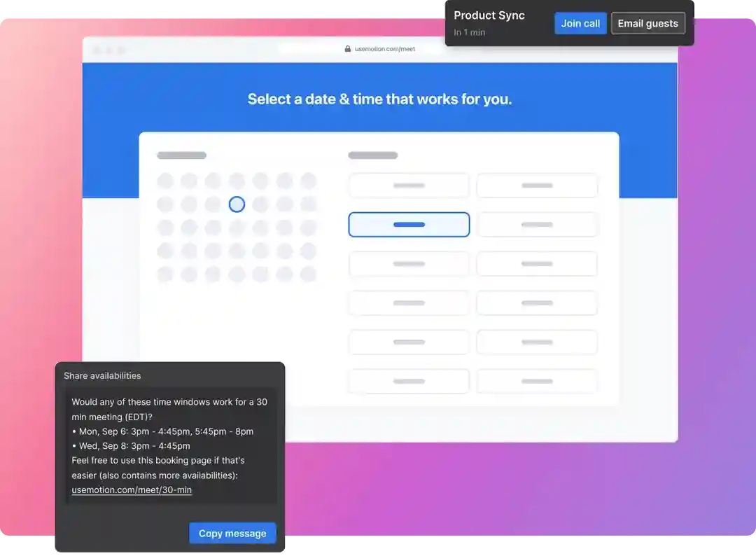Screen dimensions: 756x556
Task: Click the padlock icon in address bar
Action: [x=348, y=49]
